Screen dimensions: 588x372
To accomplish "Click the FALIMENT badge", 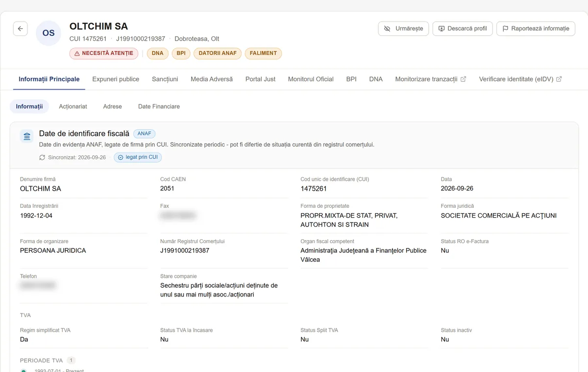I will point(264,53).
